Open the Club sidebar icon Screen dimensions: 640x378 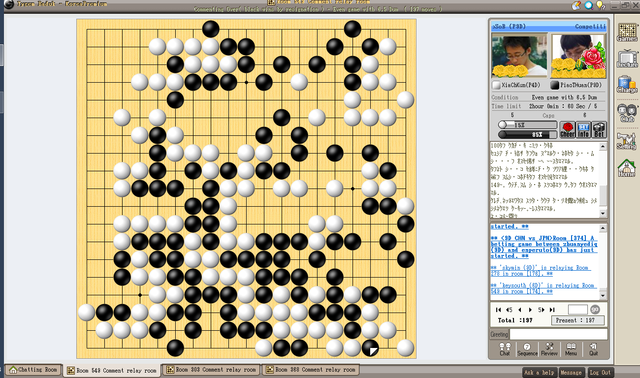tap(627, 113)
